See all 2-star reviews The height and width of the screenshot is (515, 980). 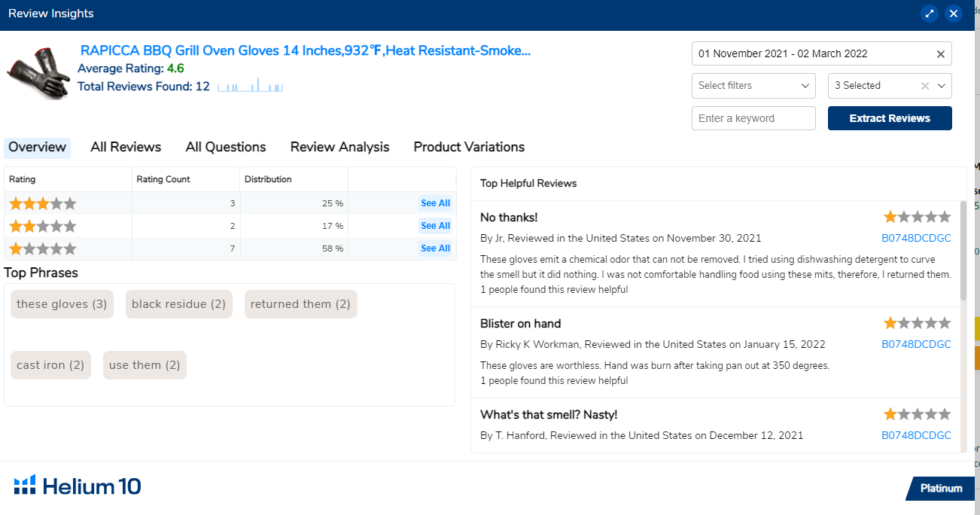(x=435, y=226)
